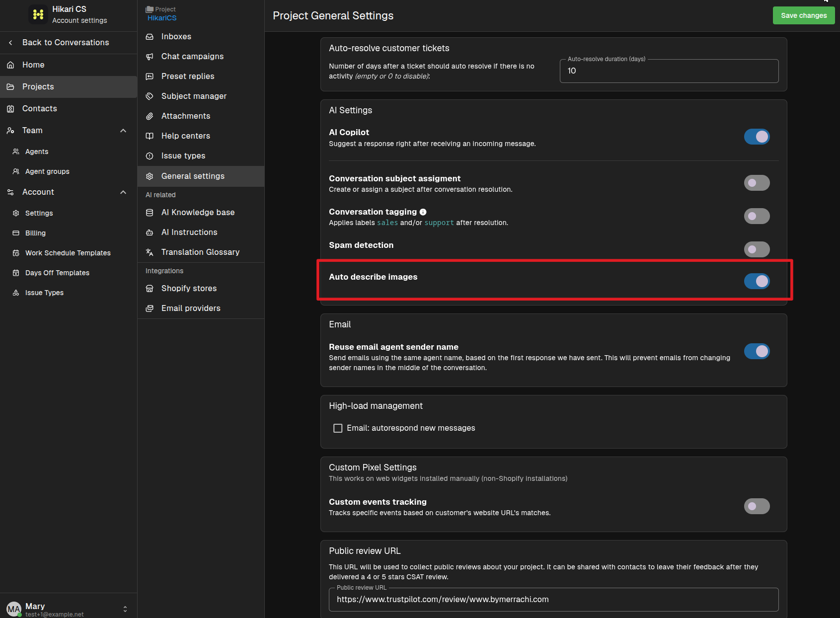
Task: Enable Custom events tracking toggle
Action: tap(757, 506)
